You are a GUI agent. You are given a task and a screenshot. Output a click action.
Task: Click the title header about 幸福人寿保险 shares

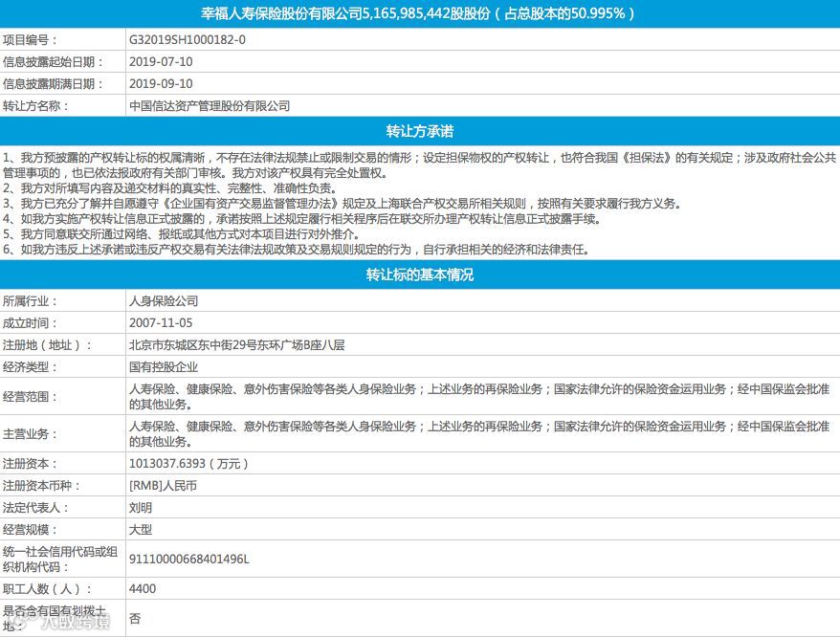tap(418, 13)
